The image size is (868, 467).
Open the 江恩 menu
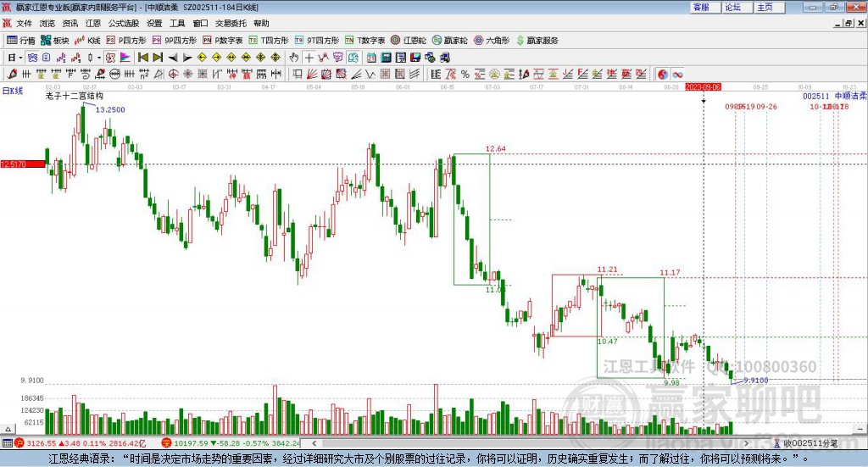click(x=93, y=23)
